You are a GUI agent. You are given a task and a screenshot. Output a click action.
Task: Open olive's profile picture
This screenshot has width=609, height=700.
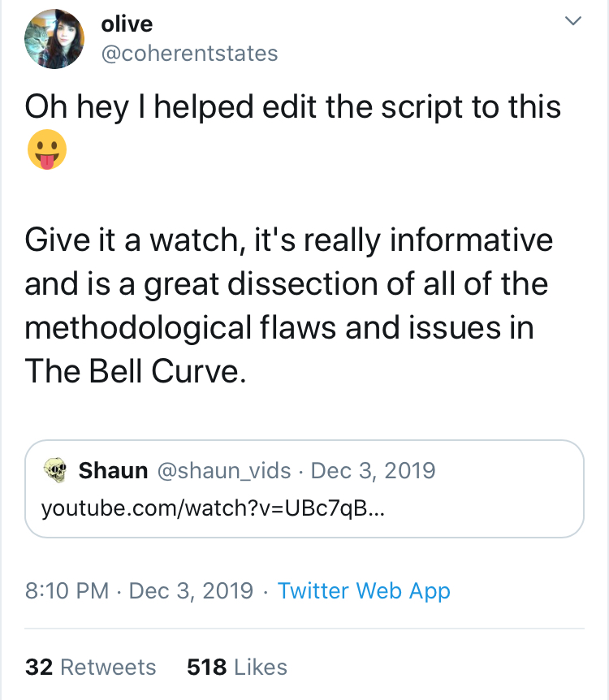[54, 39]
